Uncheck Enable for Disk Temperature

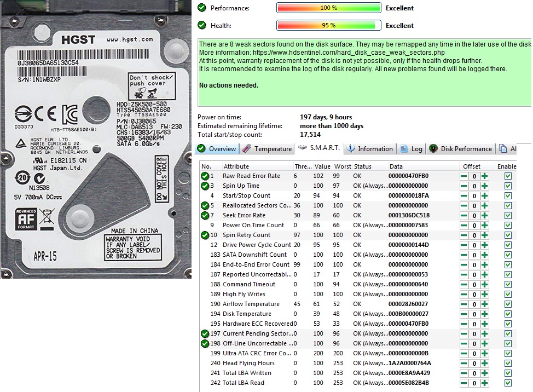click(x=508, y=314)
